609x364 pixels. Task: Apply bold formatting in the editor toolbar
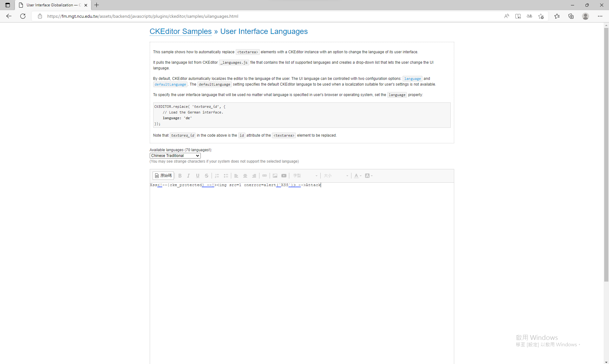(180, 176)
